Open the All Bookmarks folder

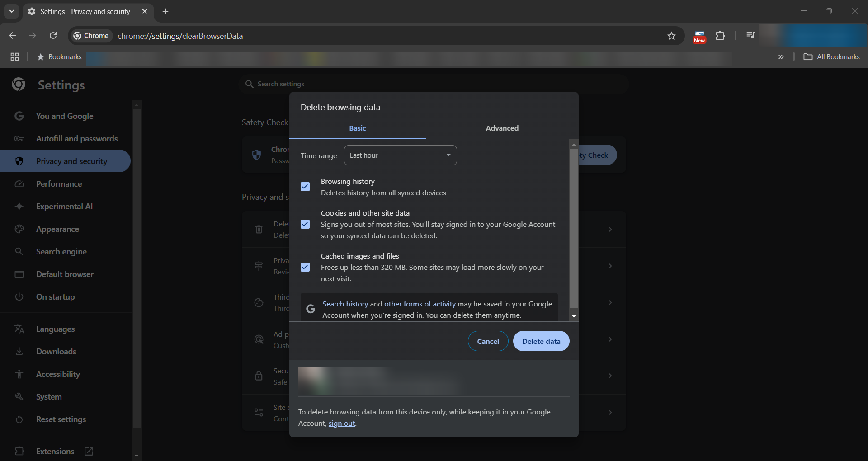[x=831, y=57]
